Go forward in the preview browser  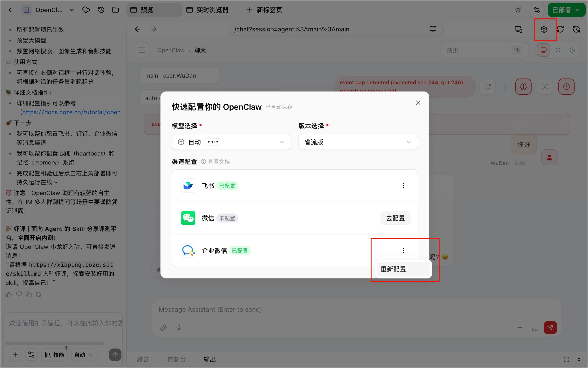(153, 29)
